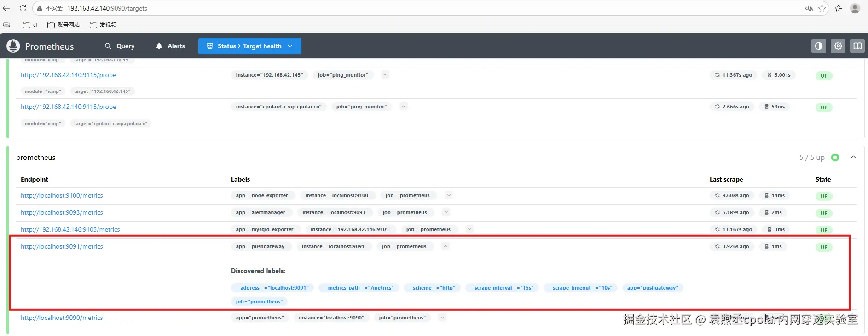Click the app="pushgateway" label in main row
Screen dimensions: 868x336
pyautogui.click(x=261, y=246)
